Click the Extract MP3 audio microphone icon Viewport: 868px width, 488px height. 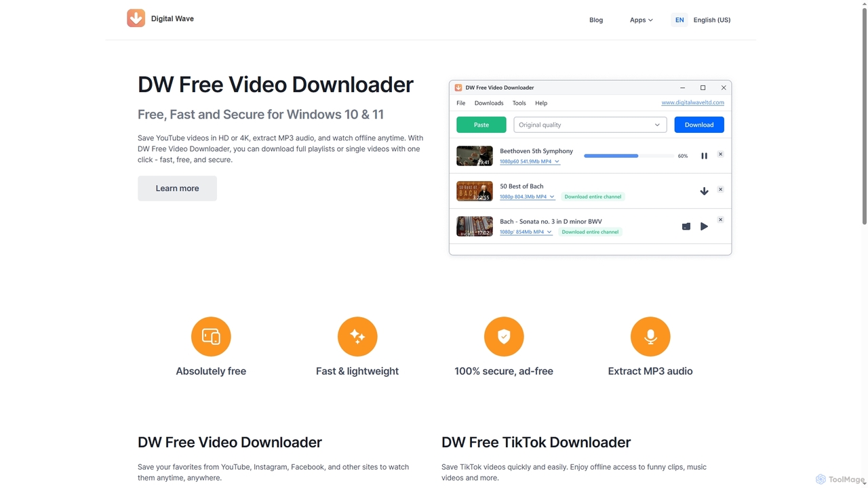point(650,336)
